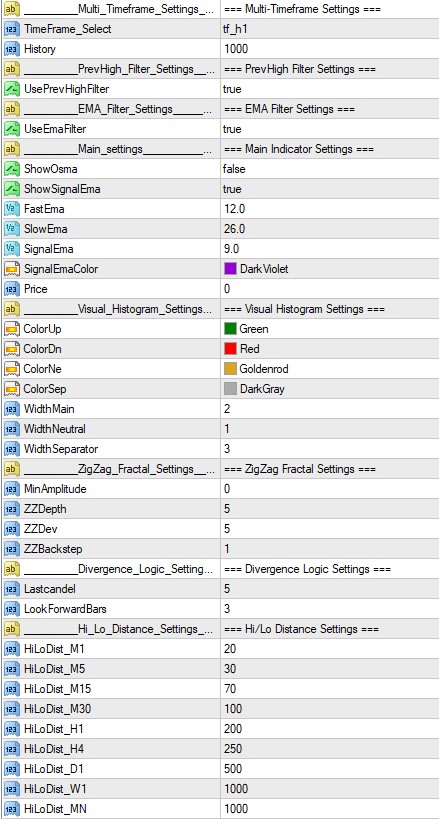Screen dimensions: 440x819
Task: Click the integer icon beside HiLoDist_H4
Action: (x=11, y=749)
